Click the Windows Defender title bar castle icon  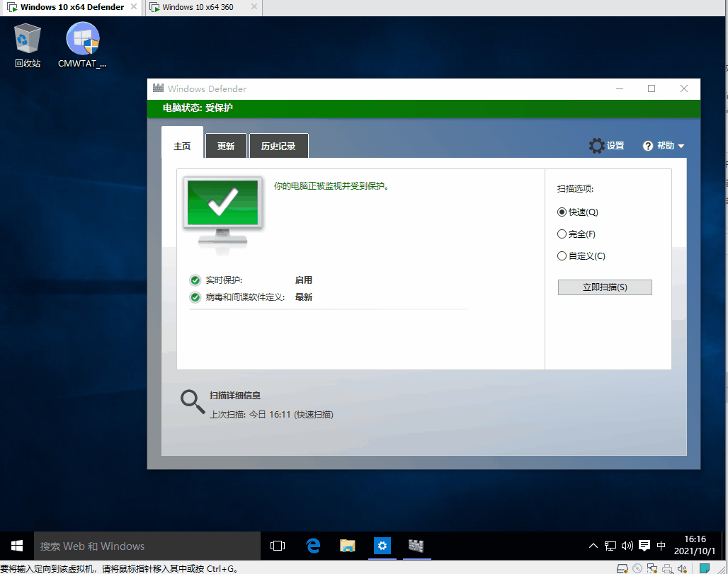coord(159,88)
